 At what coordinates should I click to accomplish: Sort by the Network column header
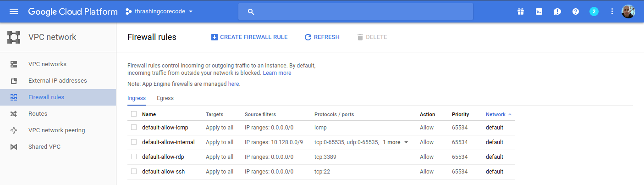point(499,114)
